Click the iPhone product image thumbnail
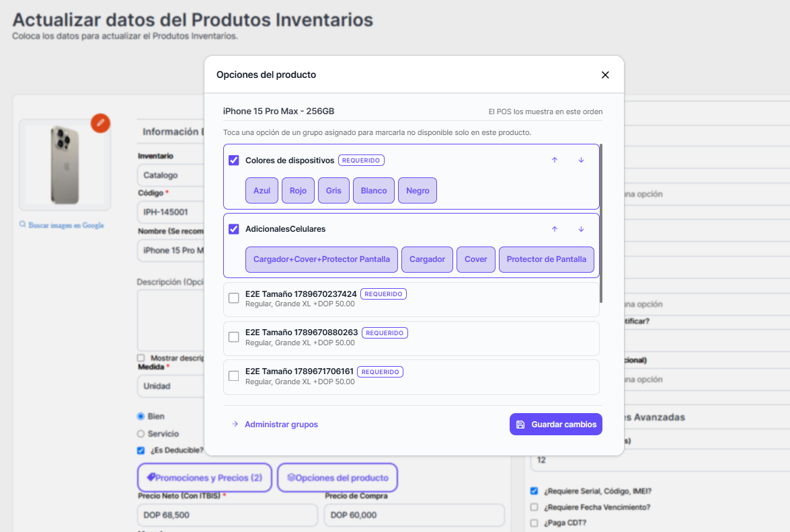 65,165
